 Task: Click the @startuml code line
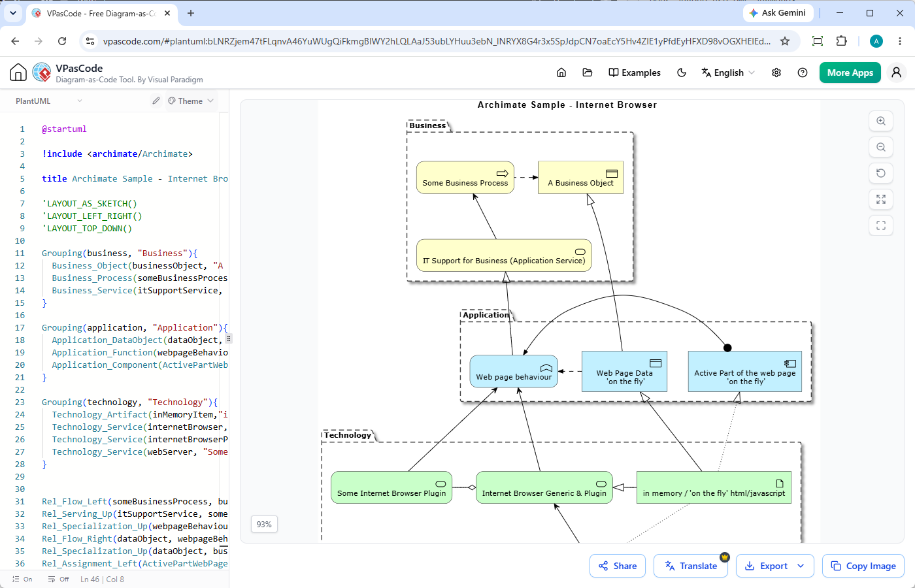pyautogui.click(x=64, y=129)
